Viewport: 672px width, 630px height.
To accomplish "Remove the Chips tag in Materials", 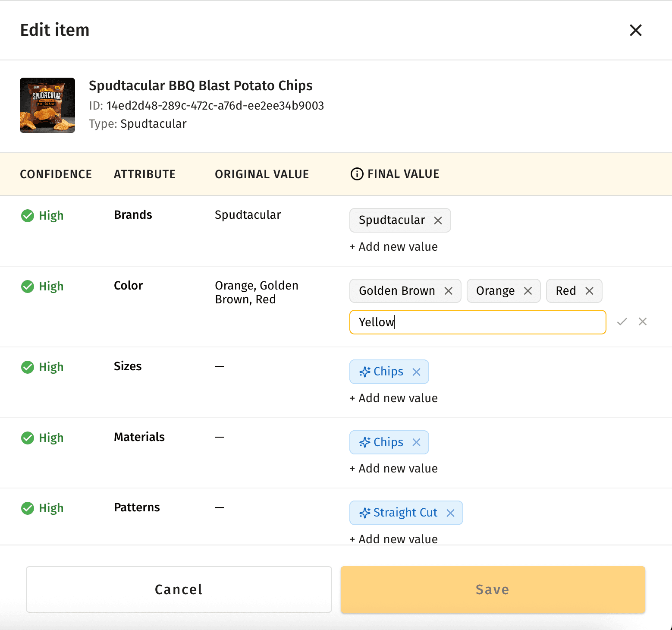I will coord(416,442).
